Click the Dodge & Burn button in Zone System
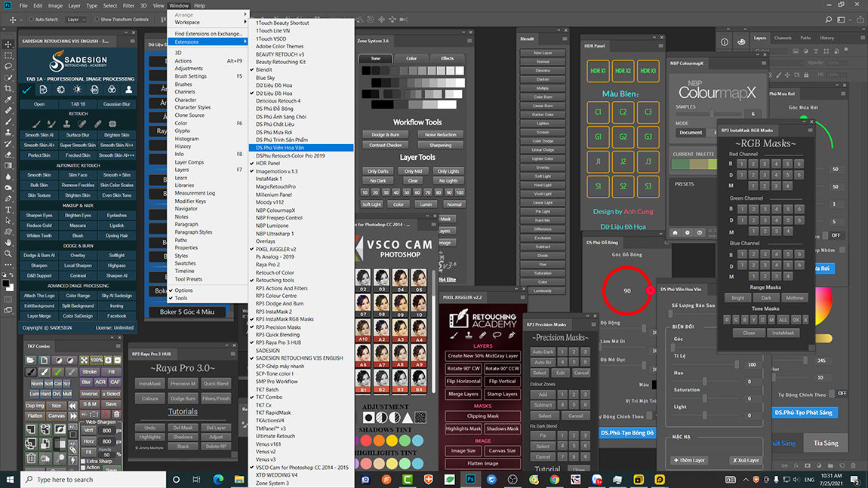This screenshot has height=488, width=868. 385,134
